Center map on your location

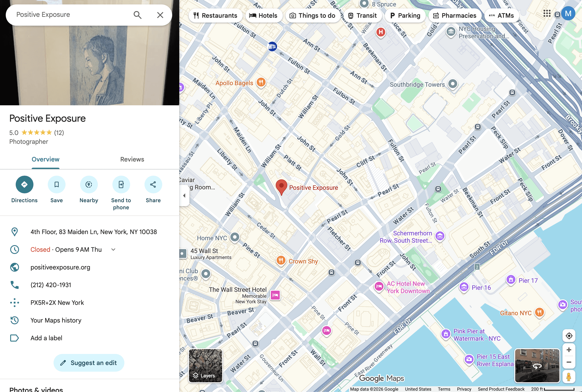point(569,336)
